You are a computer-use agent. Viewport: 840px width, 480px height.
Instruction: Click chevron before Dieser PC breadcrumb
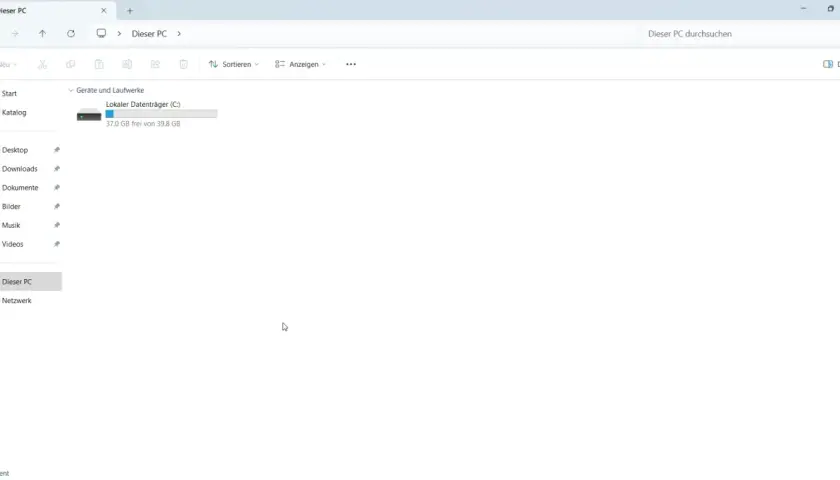coord(119,34)
